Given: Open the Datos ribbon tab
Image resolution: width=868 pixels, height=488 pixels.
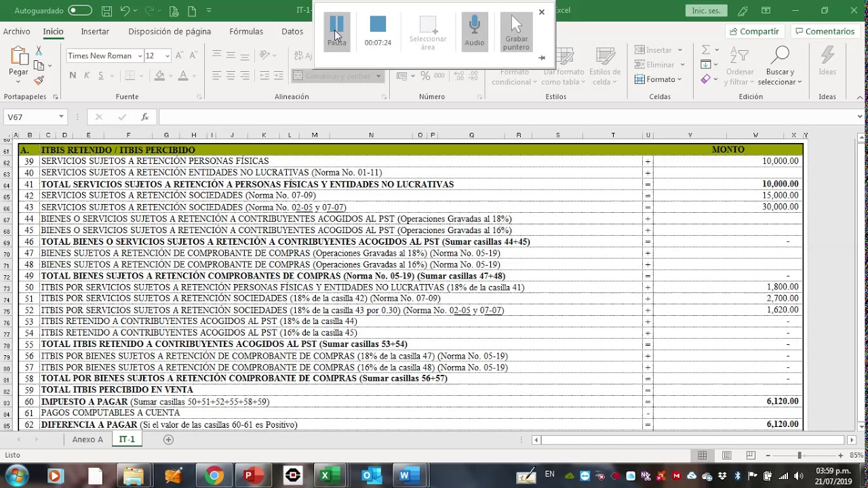Looking at the screenshot, I should click(292, 31).
